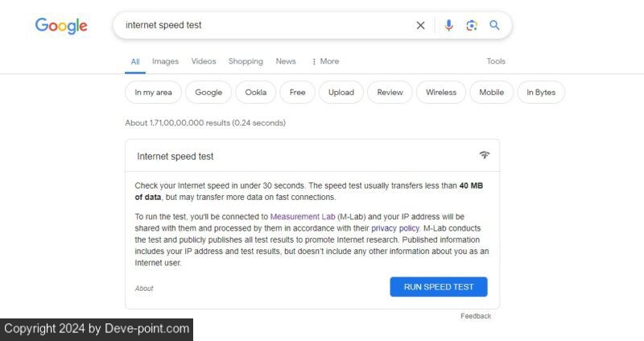This screenshot has height=341, width=644.
Task: Click the Wi-Fi icon in speed test card
Action: tap(484, 155)
